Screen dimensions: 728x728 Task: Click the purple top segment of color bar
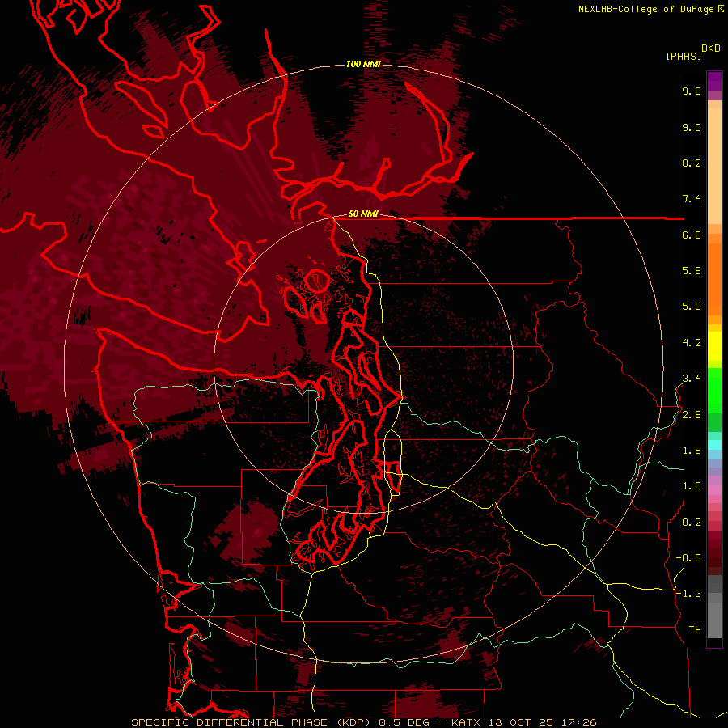tap(714, 81)
